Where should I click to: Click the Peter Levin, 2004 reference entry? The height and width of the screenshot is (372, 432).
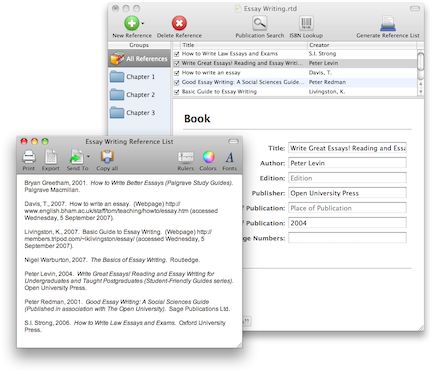(129, 281)
